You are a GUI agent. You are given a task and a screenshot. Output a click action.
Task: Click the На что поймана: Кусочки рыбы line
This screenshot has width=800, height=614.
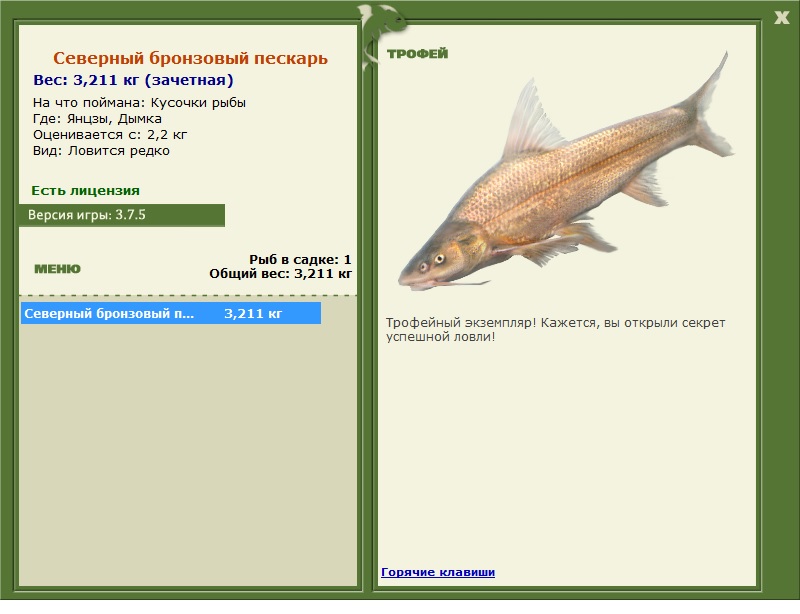[x=139, y=102]
